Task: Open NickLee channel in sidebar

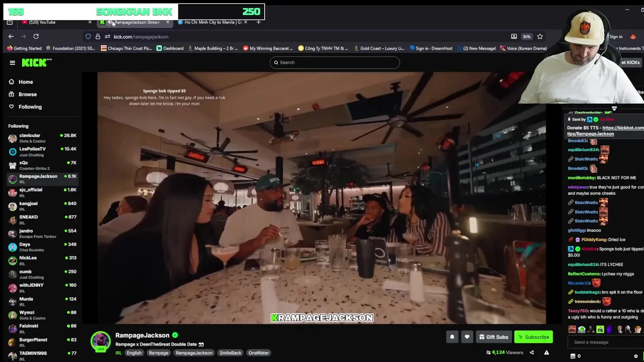Action: pyautogui.click(x=42, y=260)
